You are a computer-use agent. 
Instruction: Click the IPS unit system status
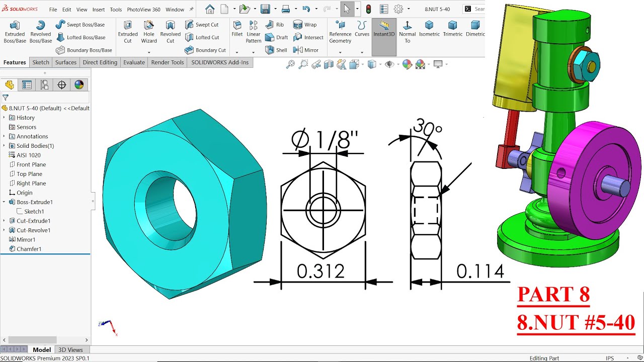click(x=610, y=358)
